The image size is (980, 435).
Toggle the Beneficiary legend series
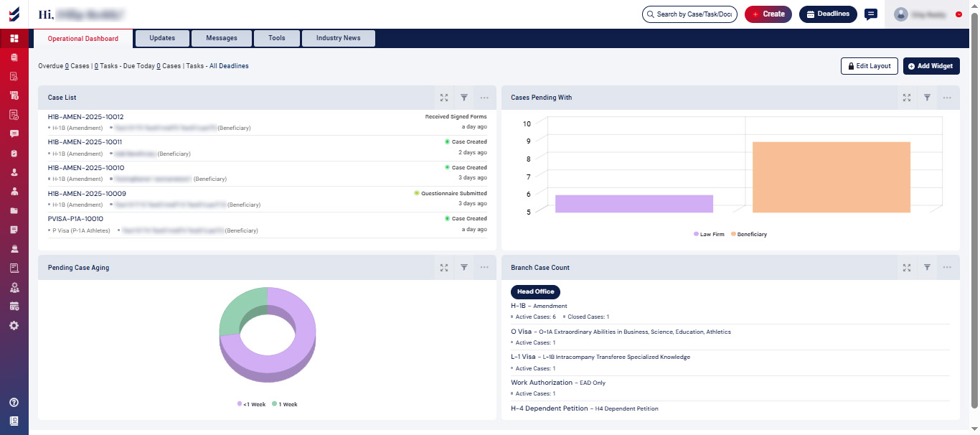click(748, 234)
